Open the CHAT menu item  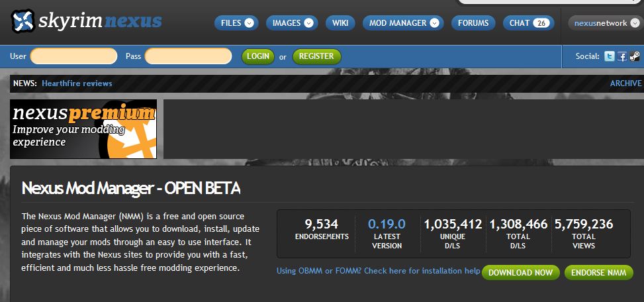click(529, 23)
